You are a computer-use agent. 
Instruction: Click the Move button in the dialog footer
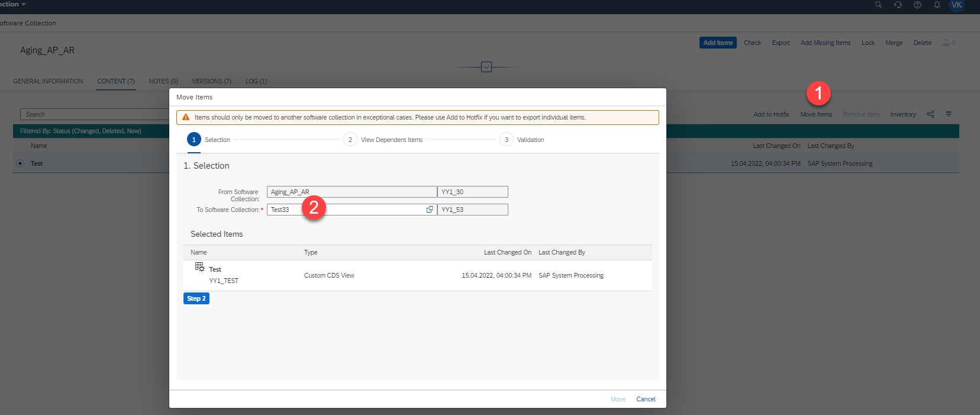click(x=618, y=399)
